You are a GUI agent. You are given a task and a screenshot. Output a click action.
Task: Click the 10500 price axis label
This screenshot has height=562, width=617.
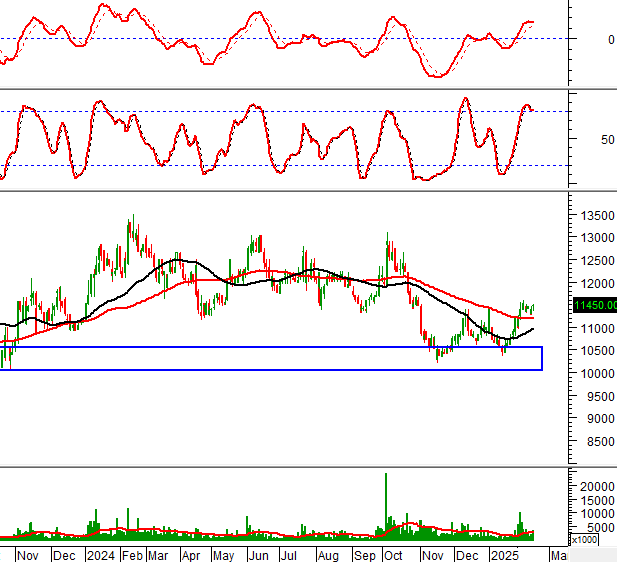click(598, 351)
